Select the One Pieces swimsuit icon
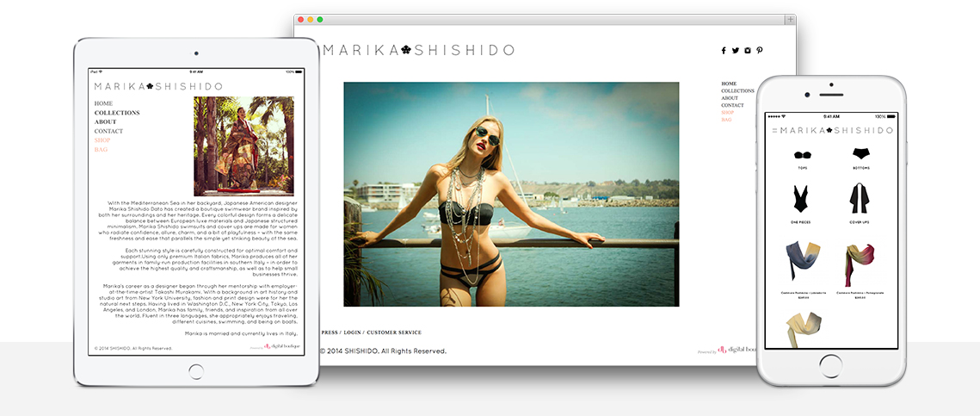The height and width of the screenshot is (416, 980). point(802,199)
